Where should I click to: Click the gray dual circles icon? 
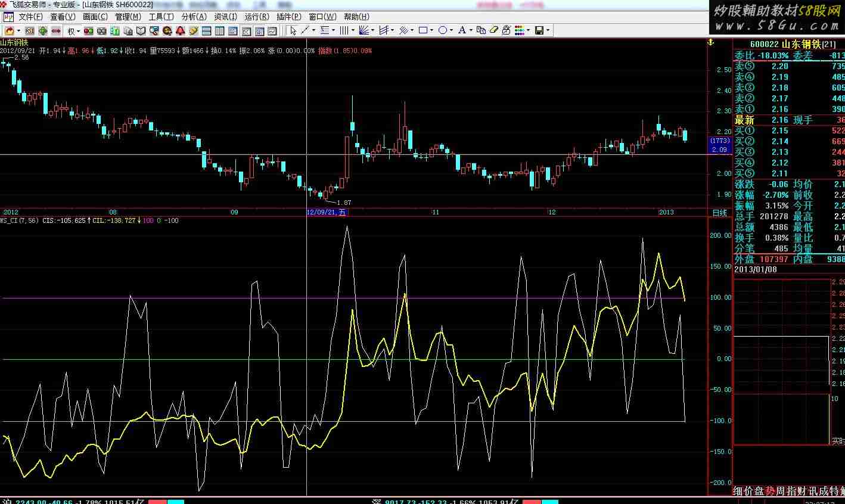pyautogui.click(x=101, y=30)
